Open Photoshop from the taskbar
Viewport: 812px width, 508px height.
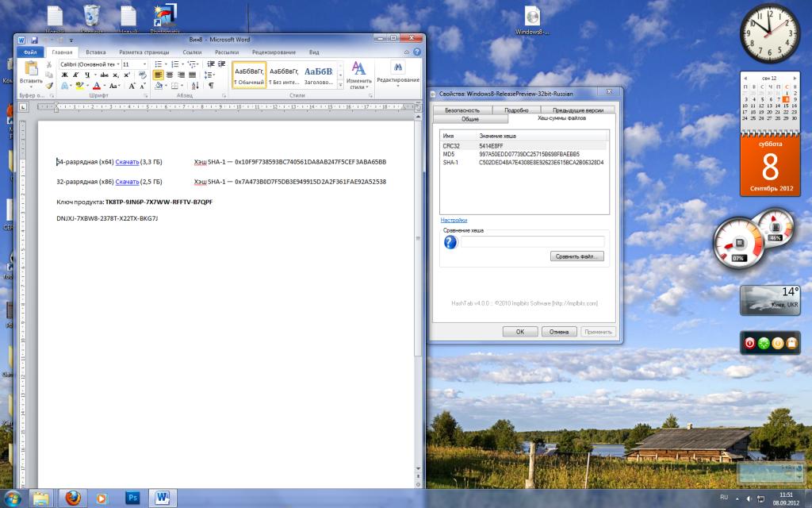(133, 498)
